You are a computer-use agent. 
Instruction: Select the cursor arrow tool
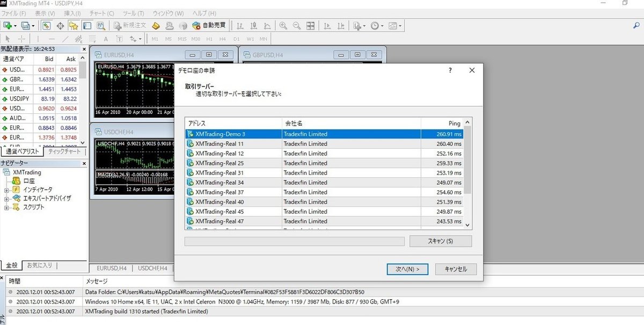8,39
